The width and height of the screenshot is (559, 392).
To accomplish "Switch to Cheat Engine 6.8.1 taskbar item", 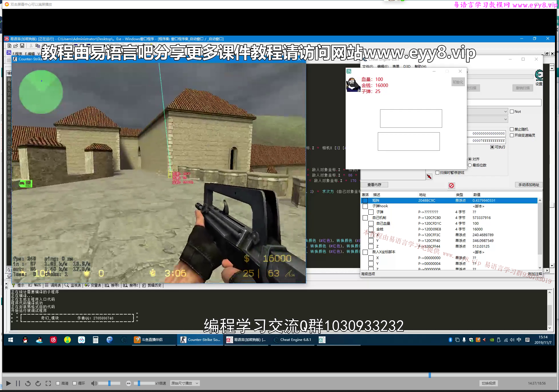I will (x=292, y=340).
